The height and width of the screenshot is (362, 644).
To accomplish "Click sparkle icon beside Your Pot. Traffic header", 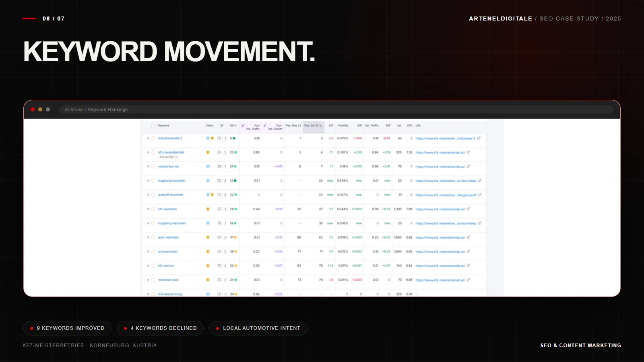I will (x=243, y=125).
